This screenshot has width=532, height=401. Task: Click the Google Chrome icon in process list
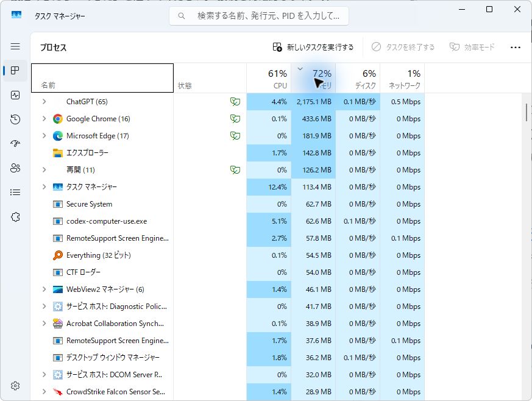58,119
